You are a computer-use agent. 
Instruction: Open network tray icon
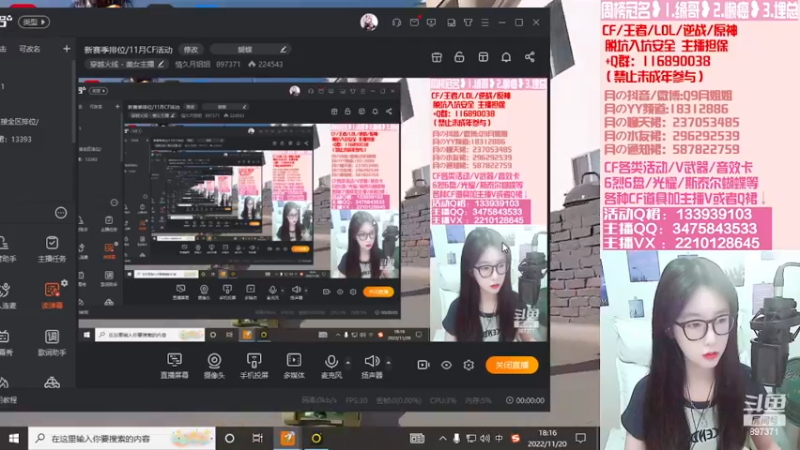[471, 438]
